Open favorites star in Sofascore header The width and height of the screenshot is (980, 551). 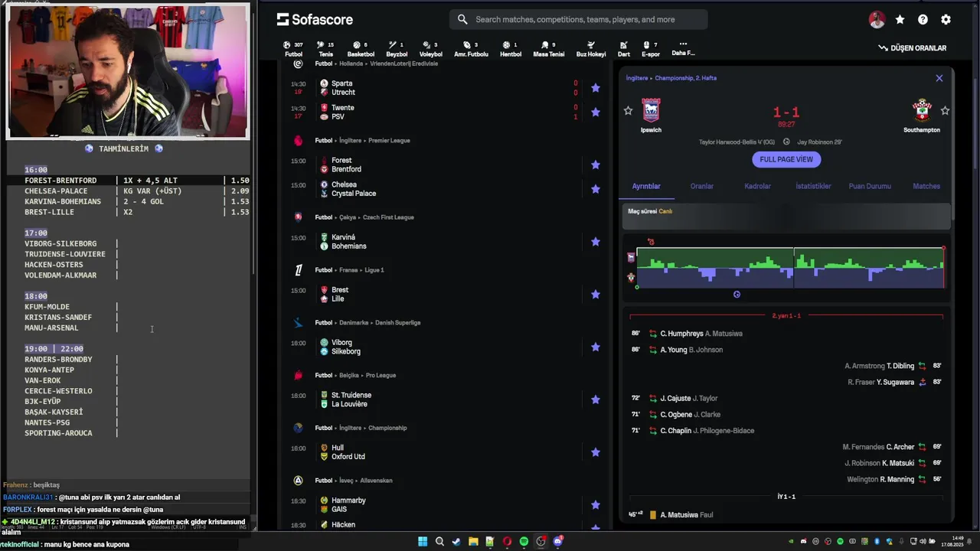pos(900,20)
